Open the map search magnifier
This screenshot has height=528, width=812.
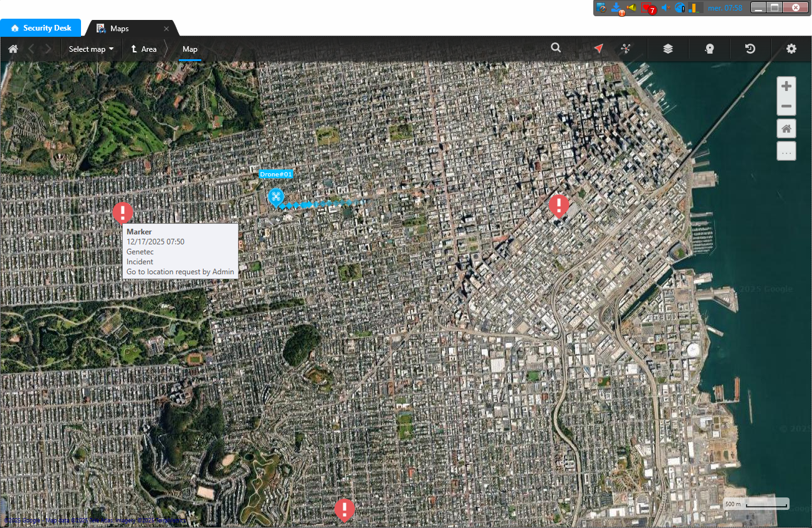pos(556,48)
